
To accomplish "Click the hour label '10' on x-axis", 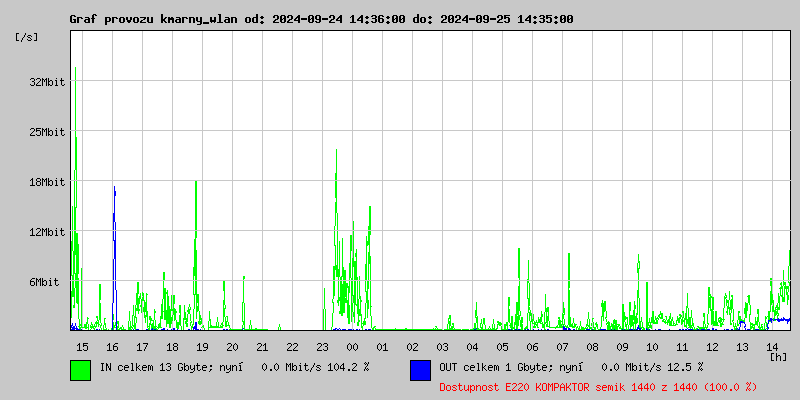I will pyautogui.click(x=653, y=347).
